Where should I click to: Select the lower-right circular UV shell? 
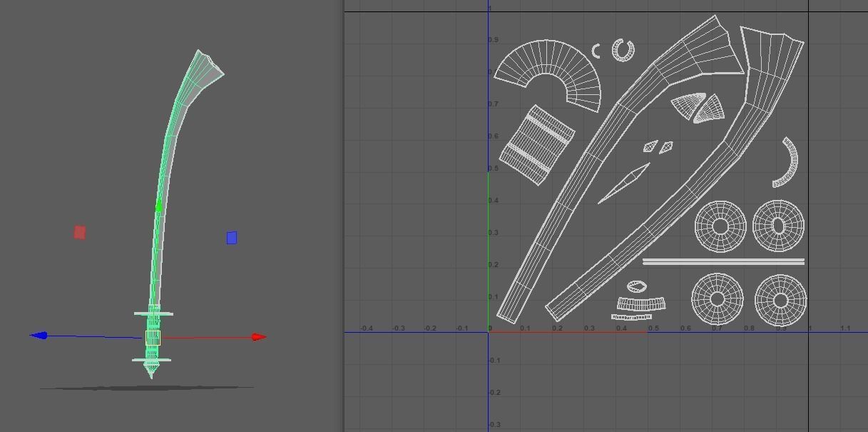(780, 299)
